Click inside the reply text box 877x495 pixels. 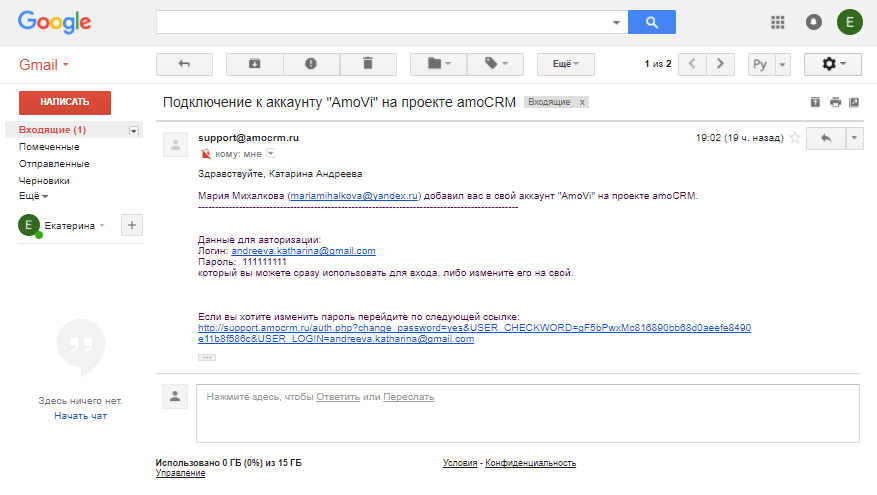click(527, 412)
